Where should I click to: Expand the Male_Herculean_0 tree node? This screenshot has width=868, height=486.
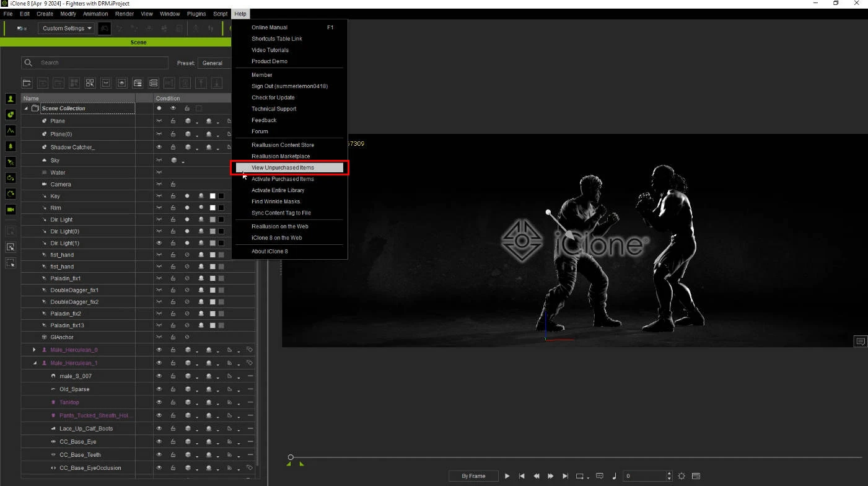click(x=35, y=350)
